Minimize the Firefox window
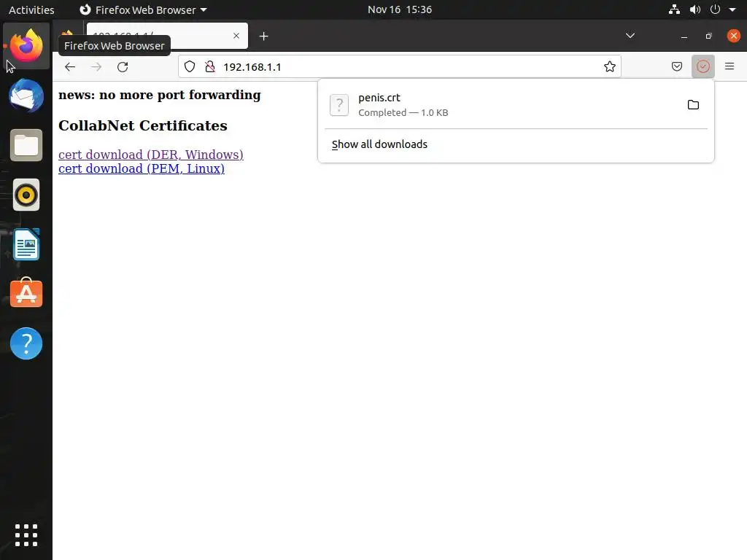 (x=684, y=36)
